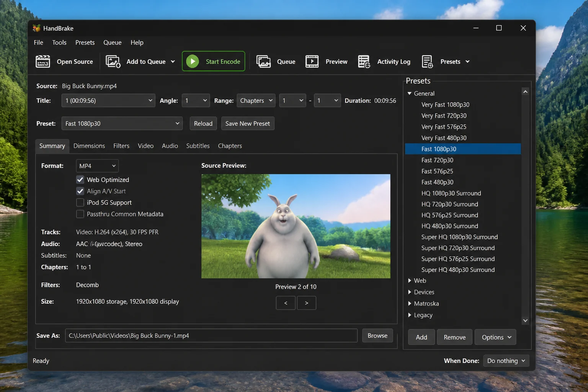The image size is (588, 392).
Task: Open the Help menu
Action: pyautogui.click(x=137, y=42)
